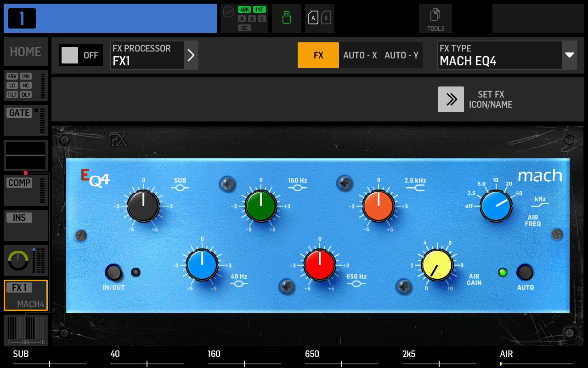Open the pan/level knob section
This screenshot has width=588, height=368.
tap(26, 260)
